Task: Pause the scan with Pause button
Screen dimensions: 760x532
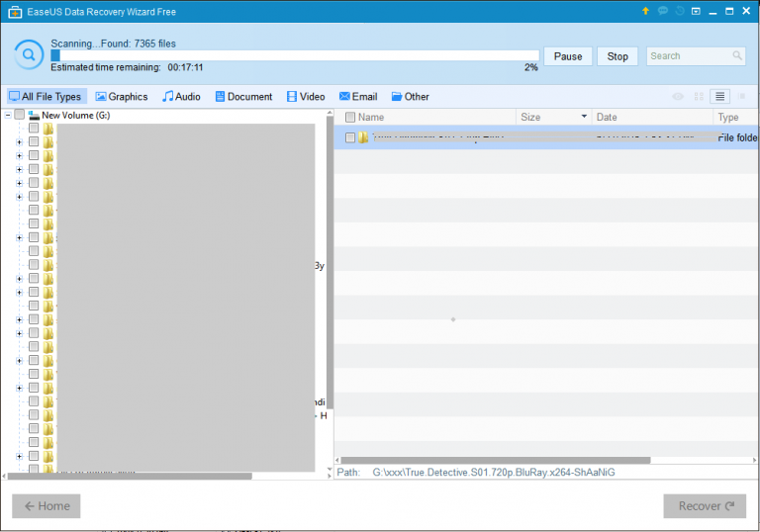Action: pyautogui.click(x=568, y=56)
